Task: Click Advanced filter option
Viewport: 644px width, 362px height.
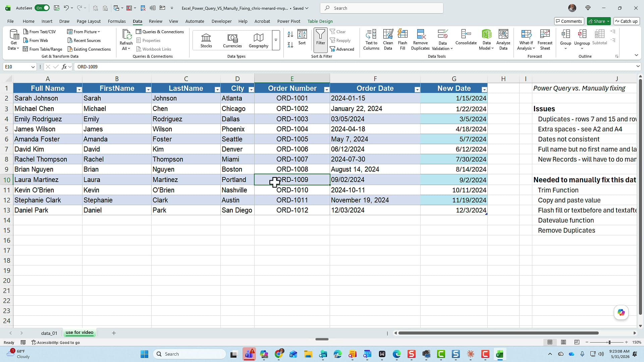Action: point(342,49)
